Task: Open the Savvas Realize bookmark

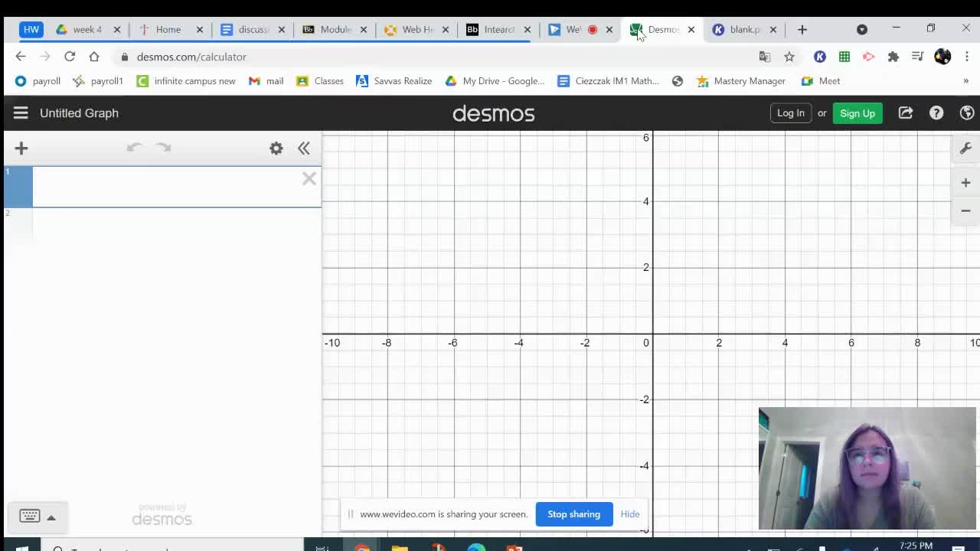Action: pos(394,81)
